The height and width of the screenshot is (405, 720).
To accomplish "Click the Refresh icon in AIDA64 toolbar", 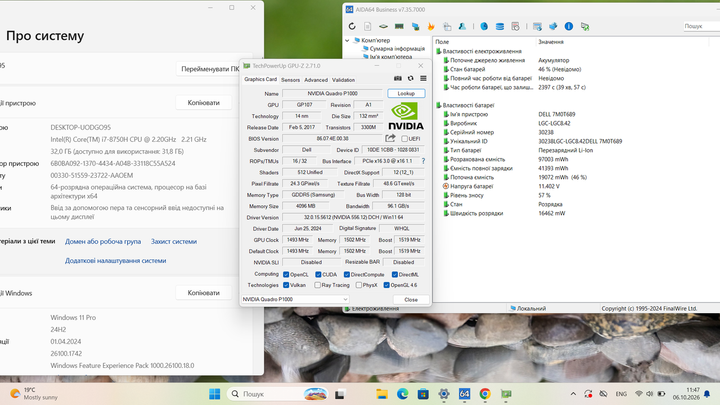I will point(352,27).
